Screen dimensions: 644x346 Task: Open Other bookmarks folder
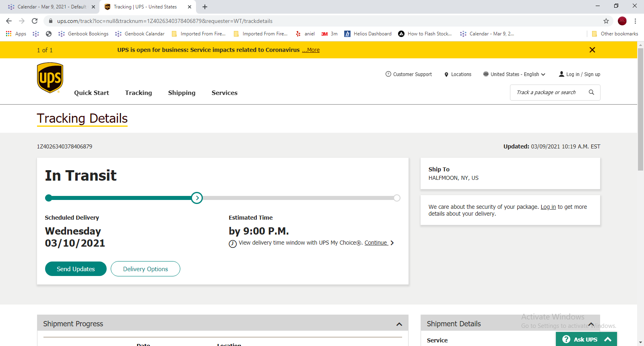(x=615, y=34)
